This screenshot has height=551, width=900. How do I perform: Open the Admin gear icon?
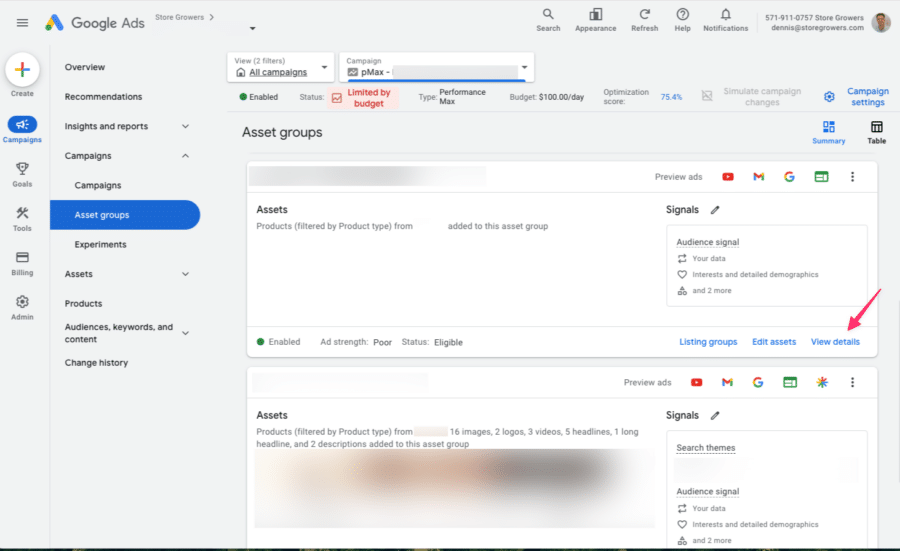[22, 301]
